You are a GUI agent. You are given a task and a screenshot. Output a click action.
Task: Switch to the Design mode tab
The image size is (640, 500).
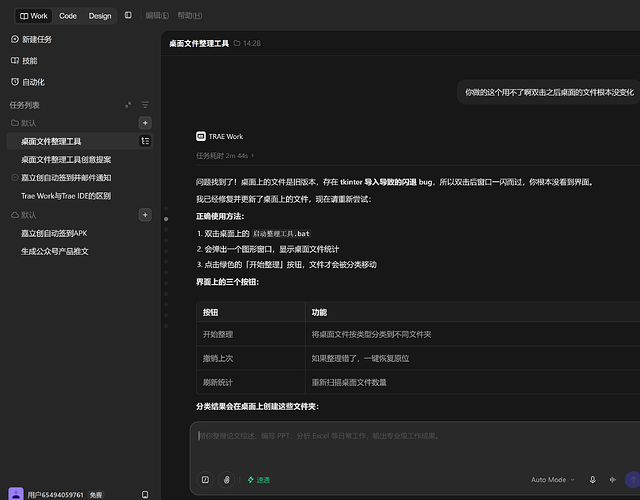pos(100,16)
